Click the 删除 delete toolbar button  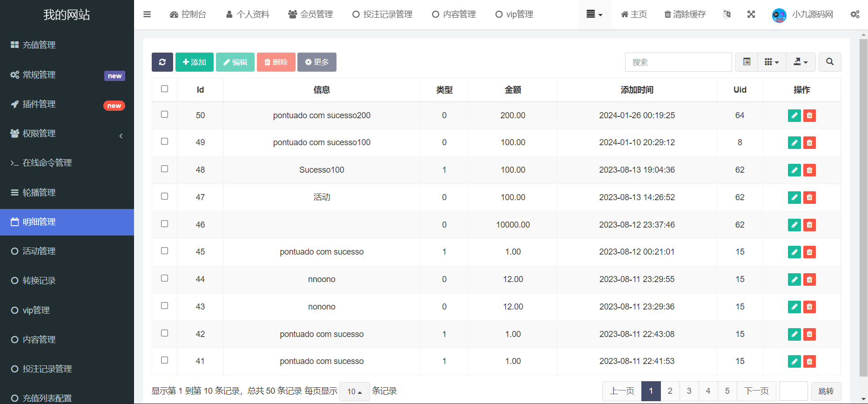(x=276, y=62)
